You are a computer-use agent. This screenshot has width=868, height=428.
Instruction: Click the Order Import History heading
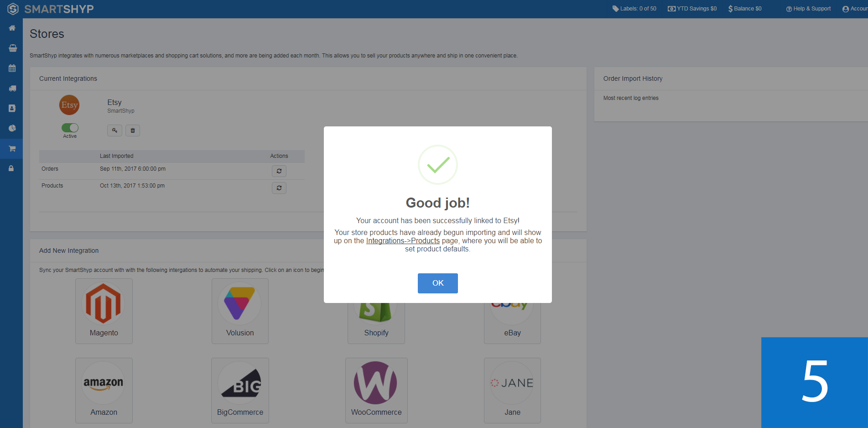633,78
